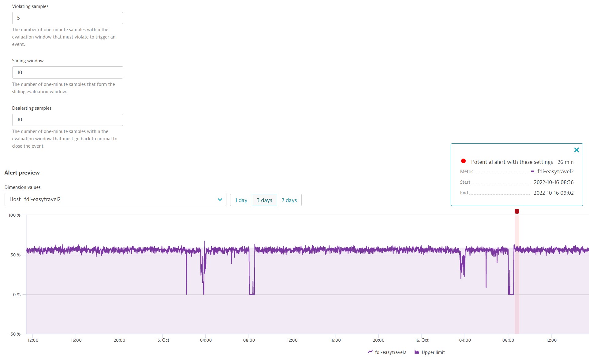The image size is (589, 364).
Task: Click the dark red alert marker above chart
Action: coord(517,211)
